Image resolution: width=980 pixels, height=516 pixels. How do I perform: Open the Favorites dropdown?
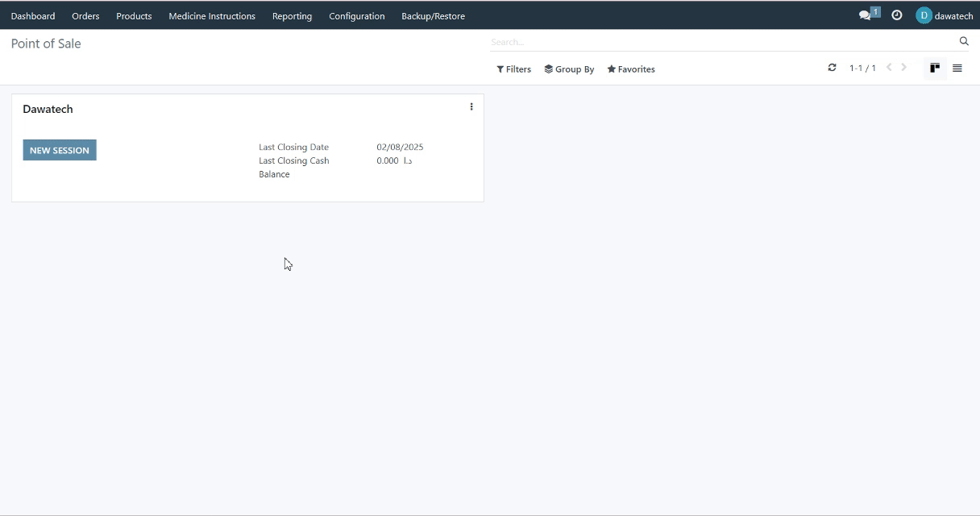pyautogui.click(x=631, y=69)
